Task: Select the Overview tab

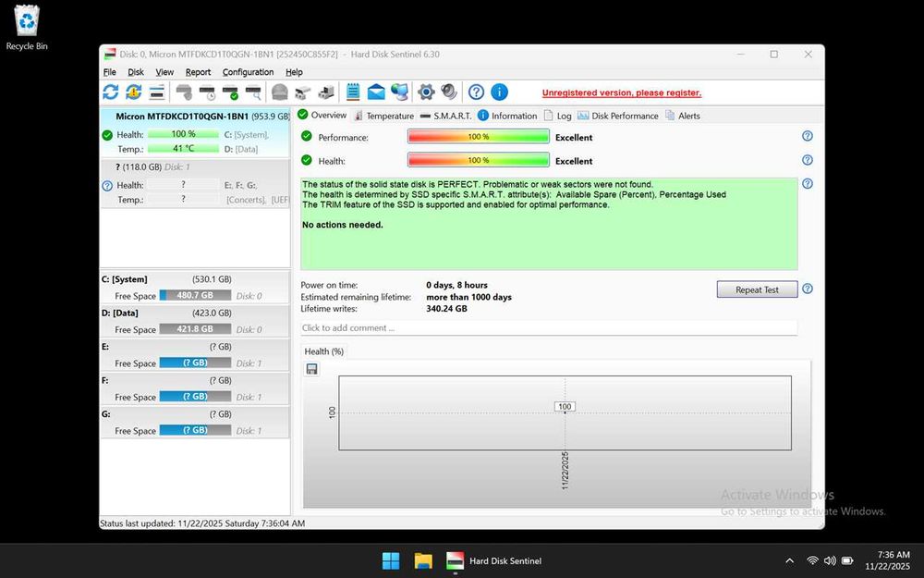Action: (322, 115)
